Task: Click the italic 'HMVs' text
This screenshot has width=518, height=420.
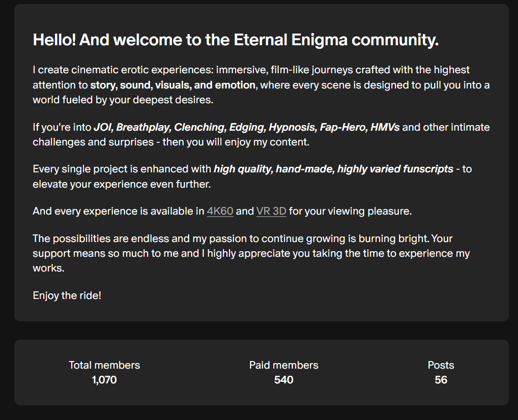Action: point(385,127)
